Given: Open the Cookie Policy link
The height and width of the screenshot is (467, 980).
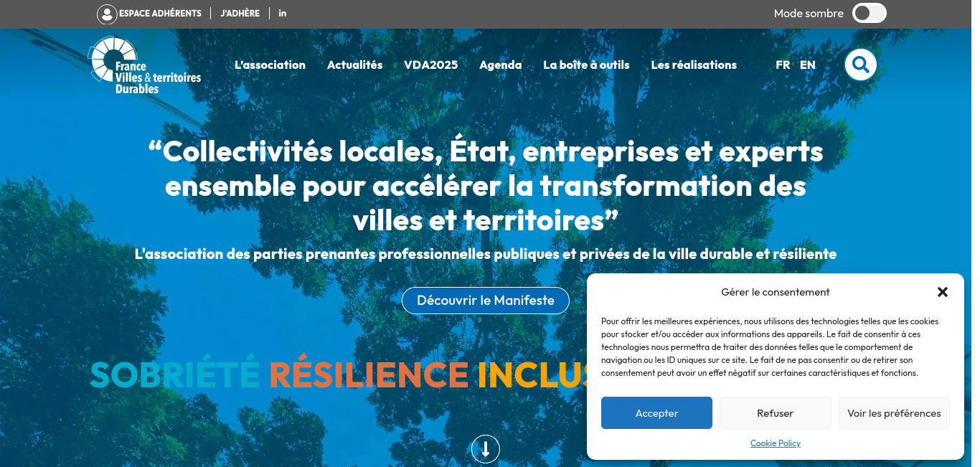Looking at the screenshot, I should pos(776,443).
